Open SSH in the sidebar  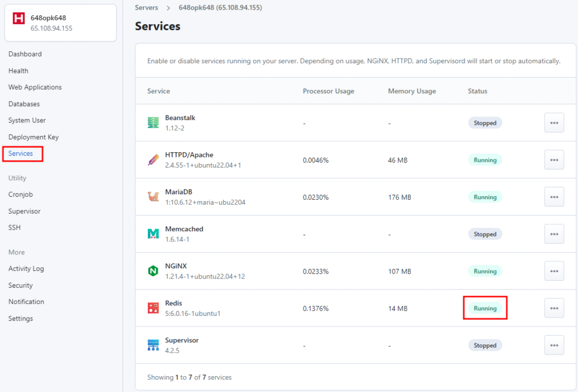(x=14, y=228)
